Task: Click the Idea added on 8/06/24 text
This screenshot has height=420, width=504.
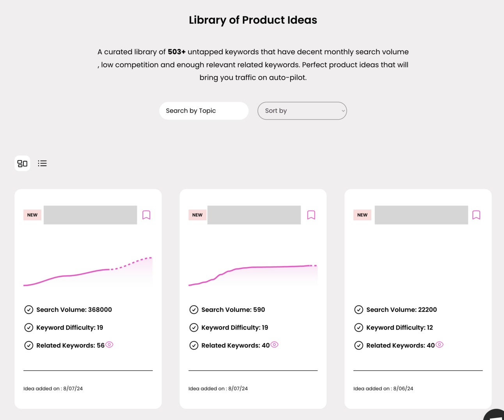Action: point(383,388)
